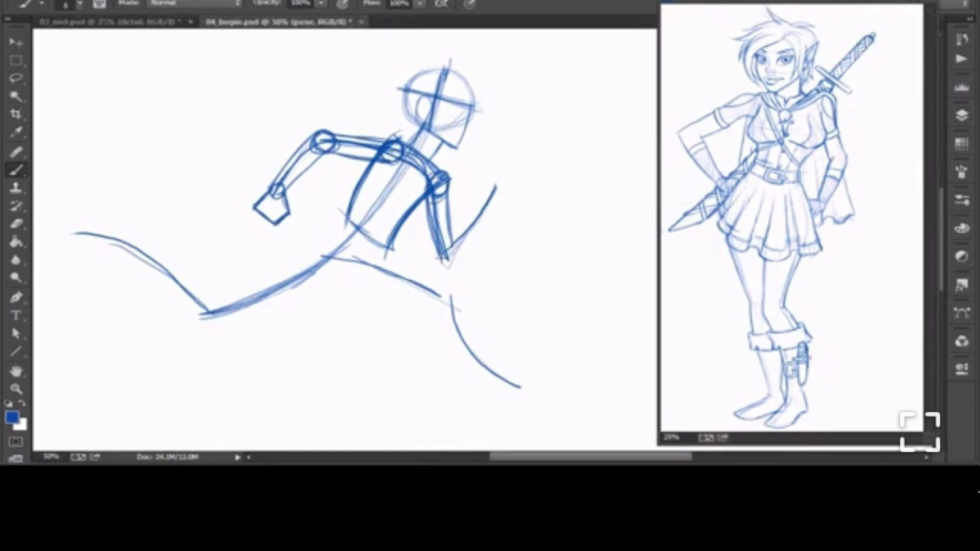Change screen mode at toolbox bottom

tap(16, 458)
